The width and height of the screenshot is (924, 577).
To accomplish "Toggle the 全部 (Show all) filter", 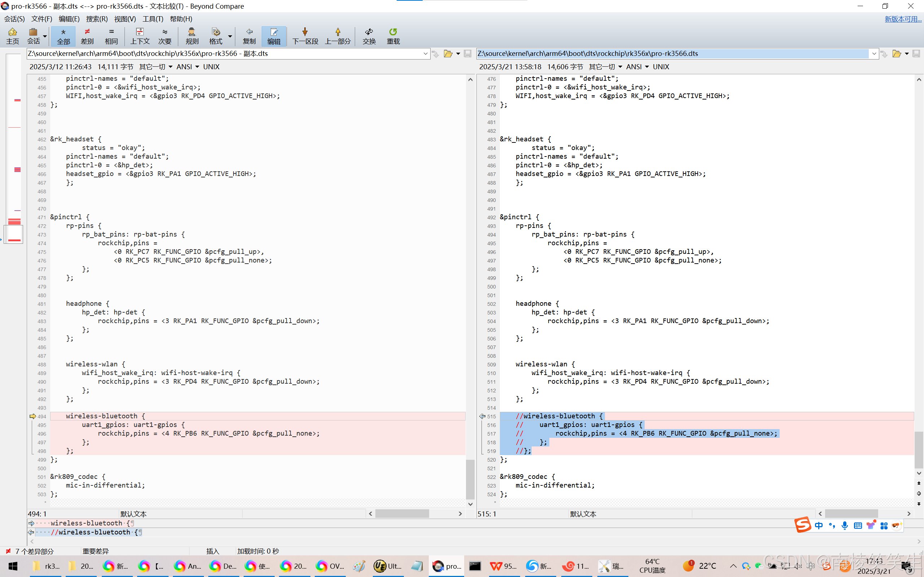I will (x=63, y=36).
